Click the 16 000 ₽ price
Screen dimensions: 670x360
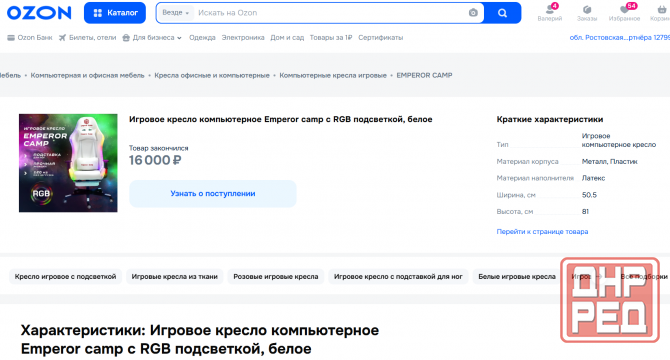[155, 160]
